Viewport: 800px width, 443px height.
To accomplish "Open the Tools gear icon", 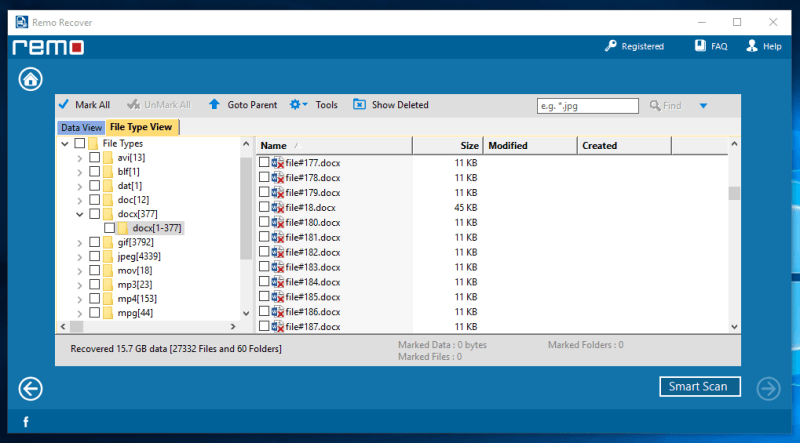I will [x=295, y=105].
